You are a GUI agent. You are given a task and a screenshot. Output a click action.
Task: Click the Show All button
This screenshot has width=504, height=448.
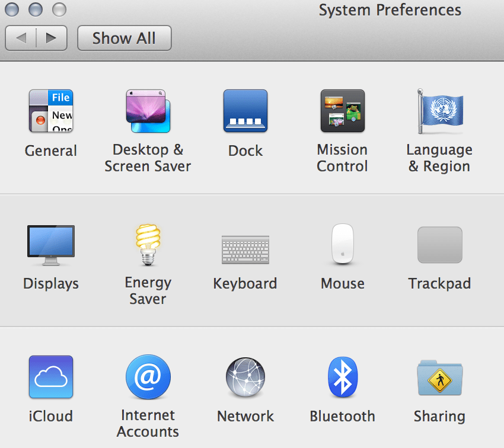pos(124,38)
